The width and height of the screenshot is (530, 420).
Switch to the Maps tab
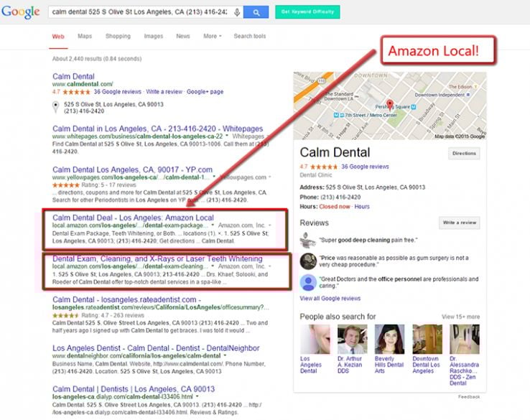click(85, 36)
